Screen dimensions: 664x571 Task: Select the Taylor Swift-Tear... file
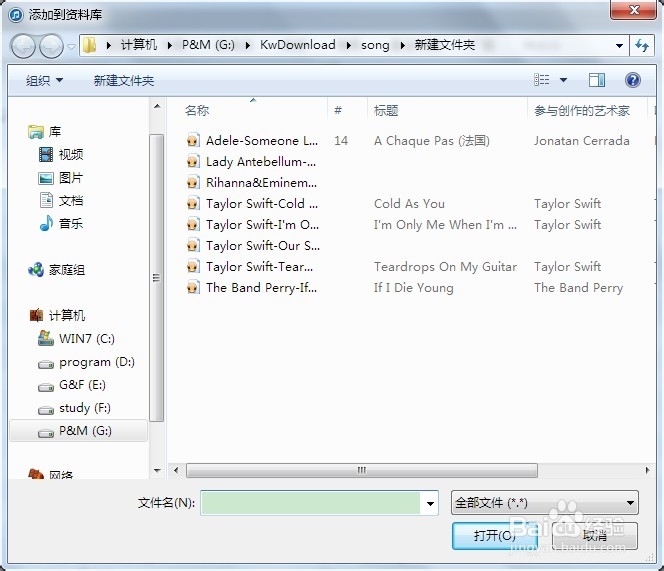pos(250,267)
